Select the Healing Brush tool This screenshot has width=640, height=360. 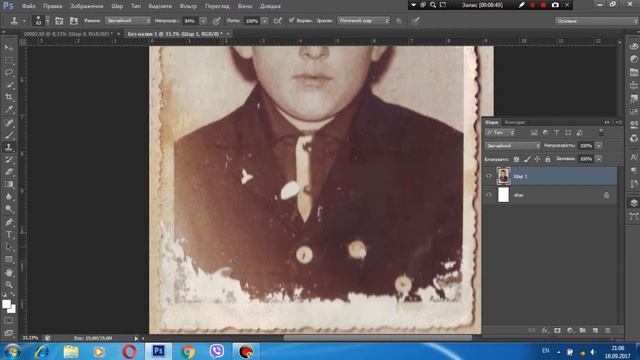(9, 122)
